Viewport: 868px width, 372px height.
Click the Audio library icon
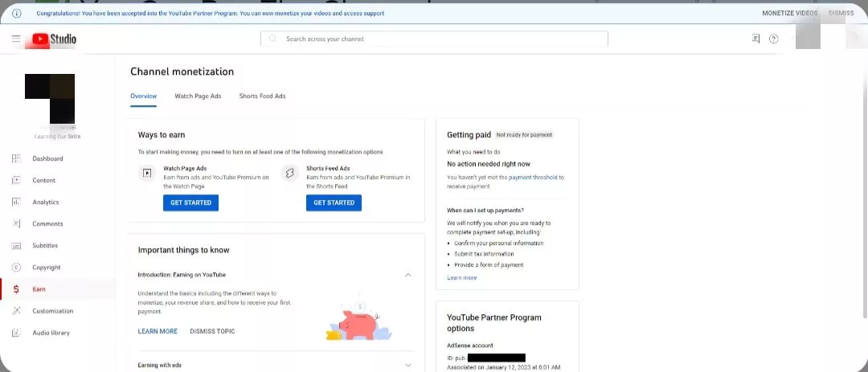click(16, 333)
